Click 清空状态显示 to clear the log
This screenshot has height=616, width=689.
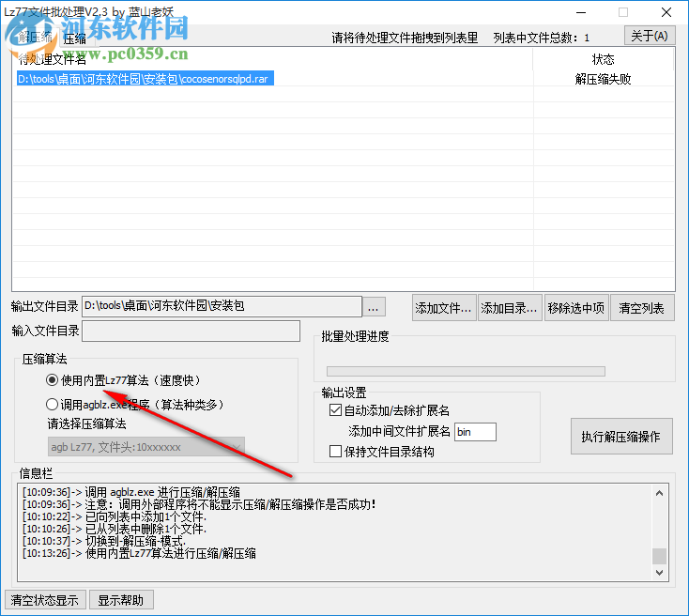[x=44, y=600]
